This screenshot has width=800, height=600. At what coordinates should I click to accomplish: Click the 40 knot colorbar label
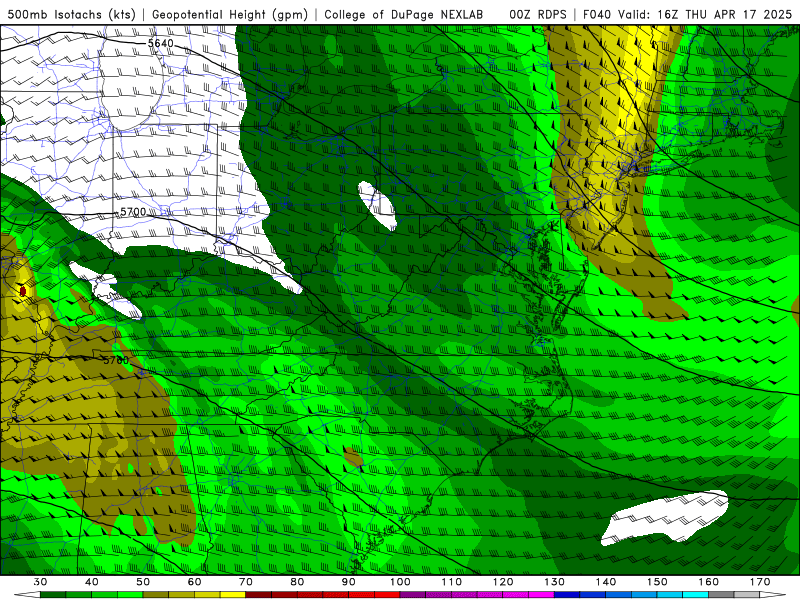coord(91,582)
